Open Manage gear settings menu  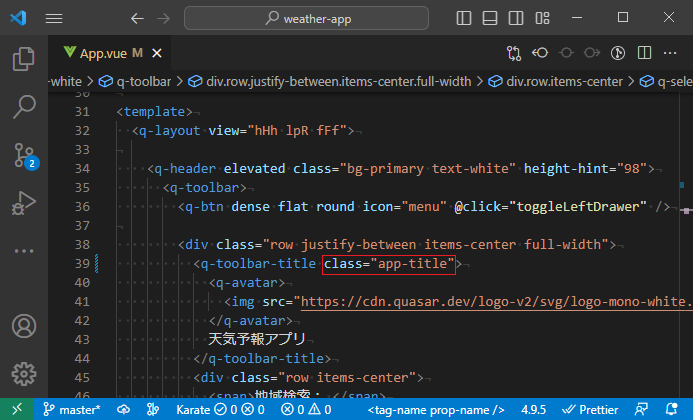(24, 374)
